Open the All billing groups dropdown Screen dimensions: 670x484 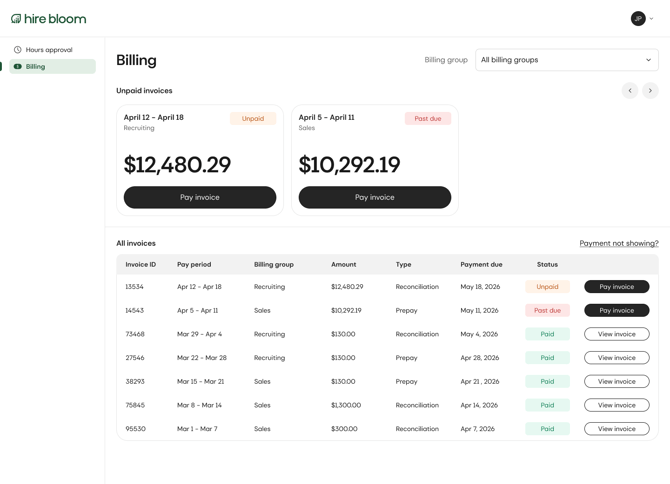pyautogui.click(x=567, y=60)
